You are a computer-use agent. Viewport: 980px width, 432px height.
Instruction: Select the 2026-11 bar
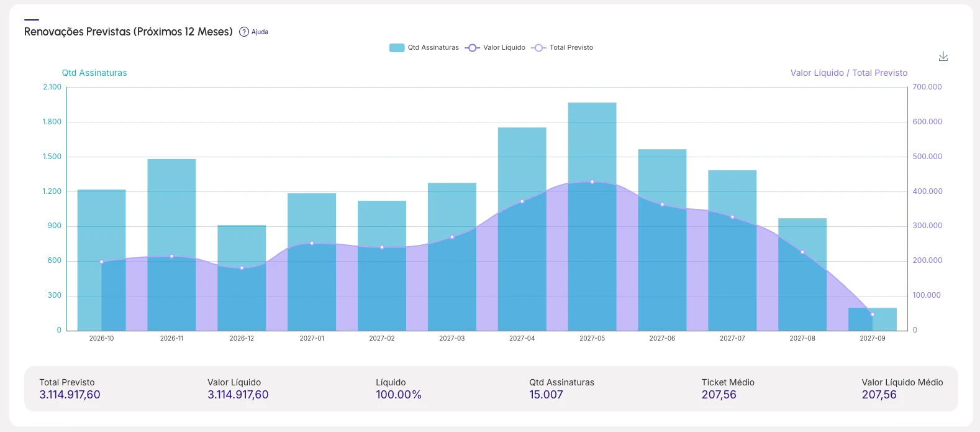pos(171,245)
